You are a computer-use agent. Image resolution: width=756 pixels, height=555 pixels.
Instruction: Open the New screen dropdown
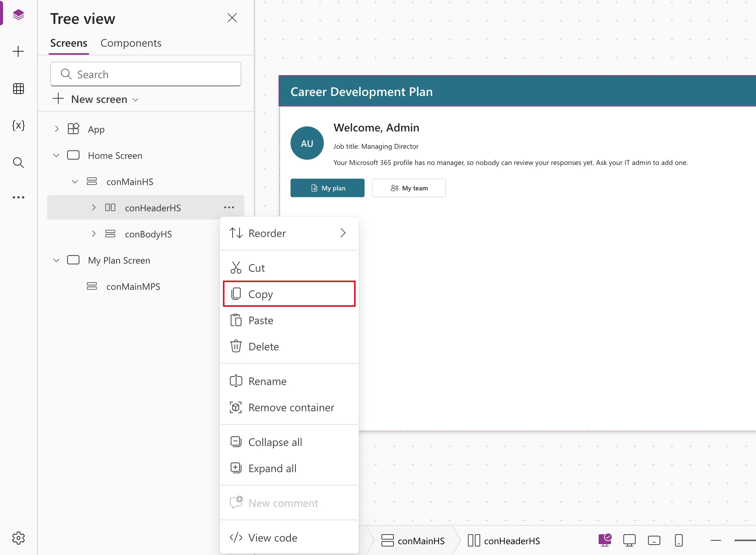[x=96, y=99]
